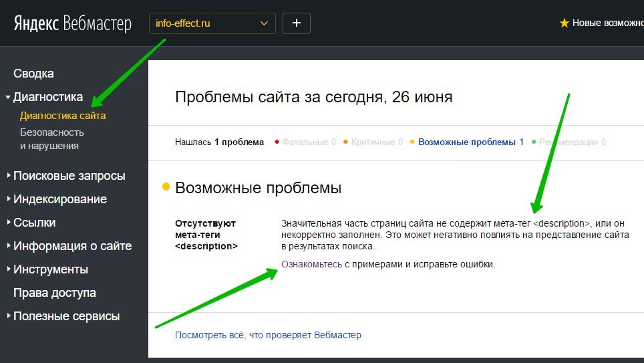Select Диагностика сайта submenu item
The width and height of the screenshot is (644, 363).
(63, 116)
